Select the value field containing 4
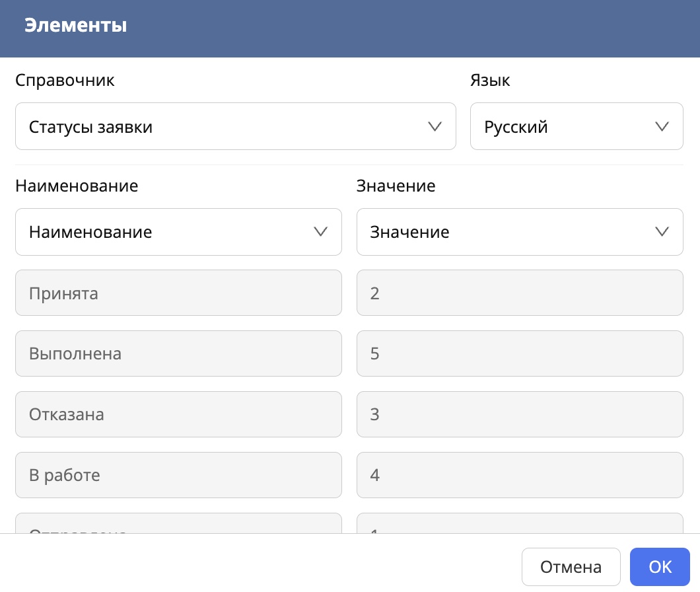Screen dimensions: 700x592 [520, 475]
